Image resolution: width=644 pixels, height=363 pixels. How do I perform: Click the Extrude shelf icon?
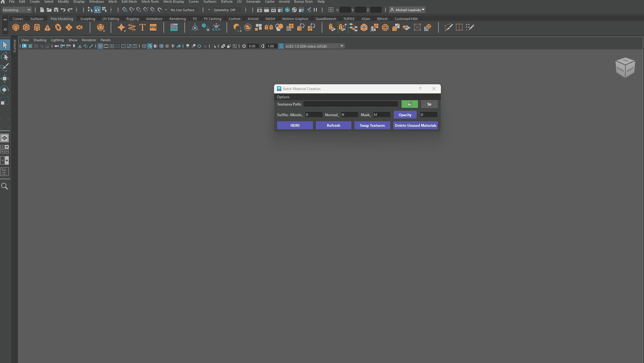coord(332,28)
